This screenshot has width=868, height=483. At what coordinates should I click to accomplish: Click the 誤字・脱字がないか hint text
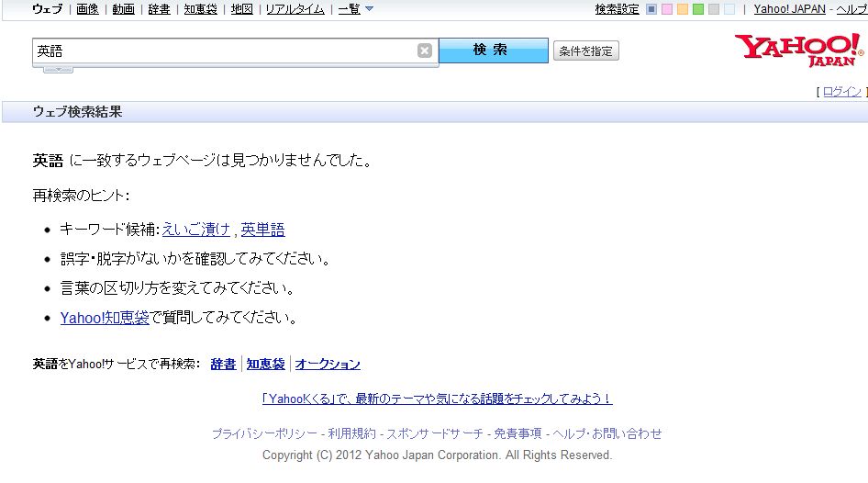tap(196, 259)
